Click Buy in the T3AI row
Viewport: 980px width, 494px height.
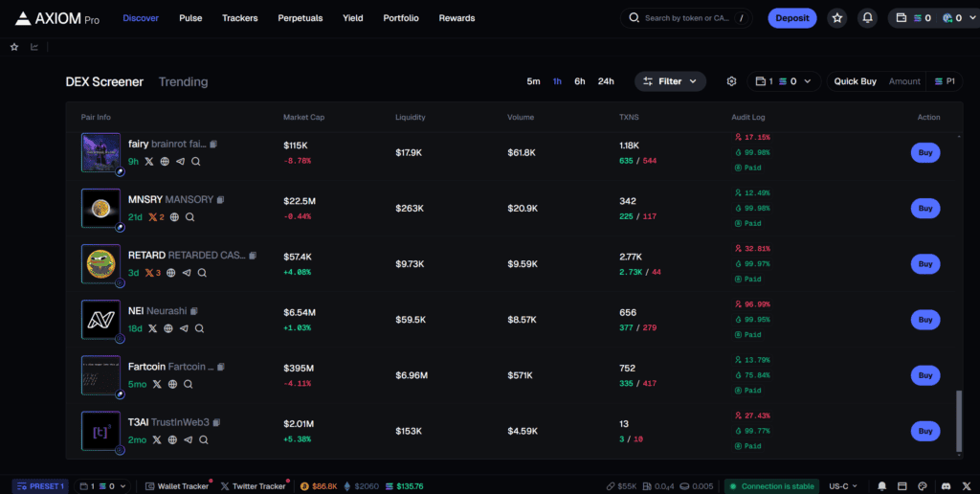click(925, 431)
